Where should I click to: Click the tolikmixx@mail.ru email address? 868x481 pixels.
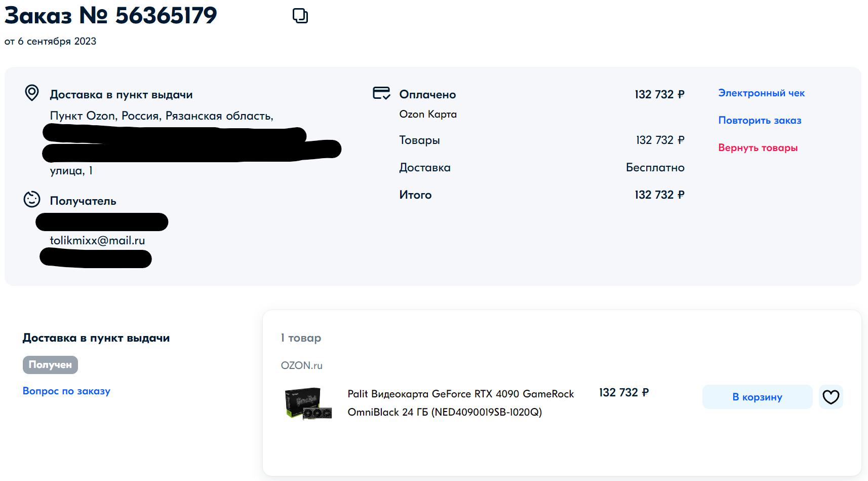tap(97, 241)
